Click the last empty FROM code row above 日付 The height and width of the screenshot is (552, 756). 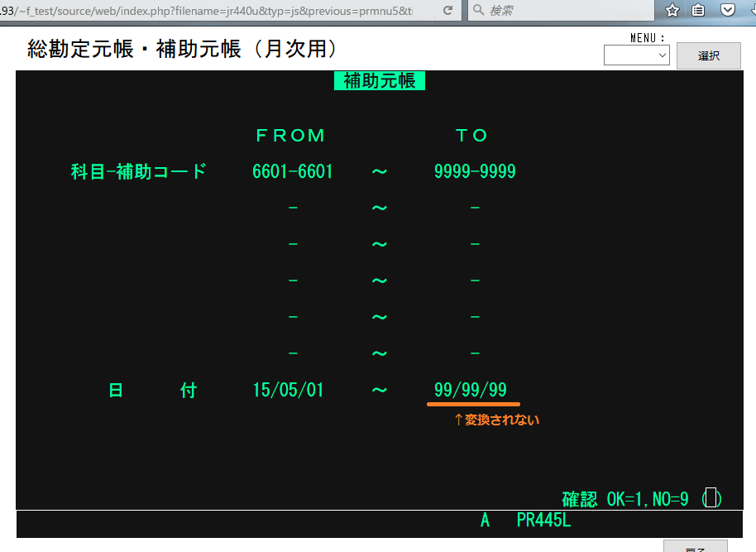tap(293, 353)
